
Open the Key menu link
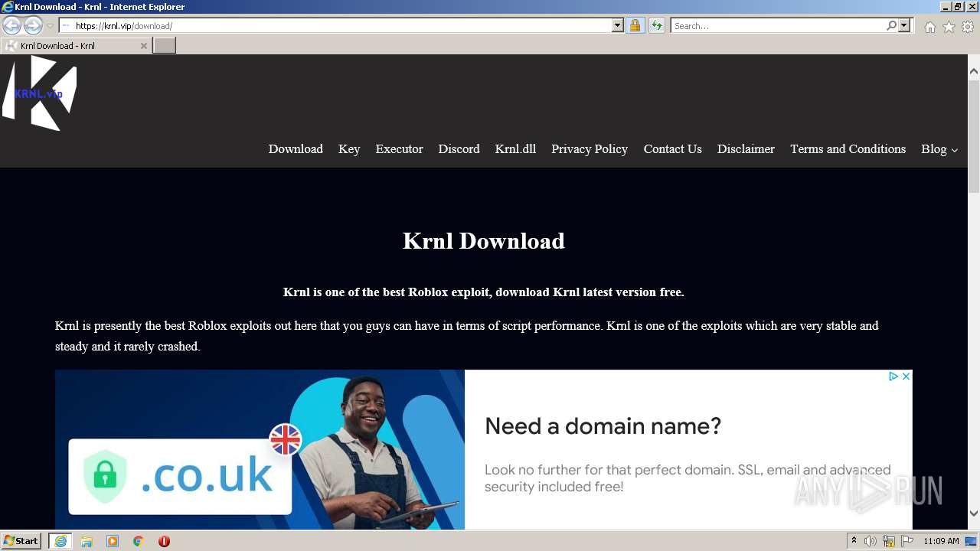(349, 149)
